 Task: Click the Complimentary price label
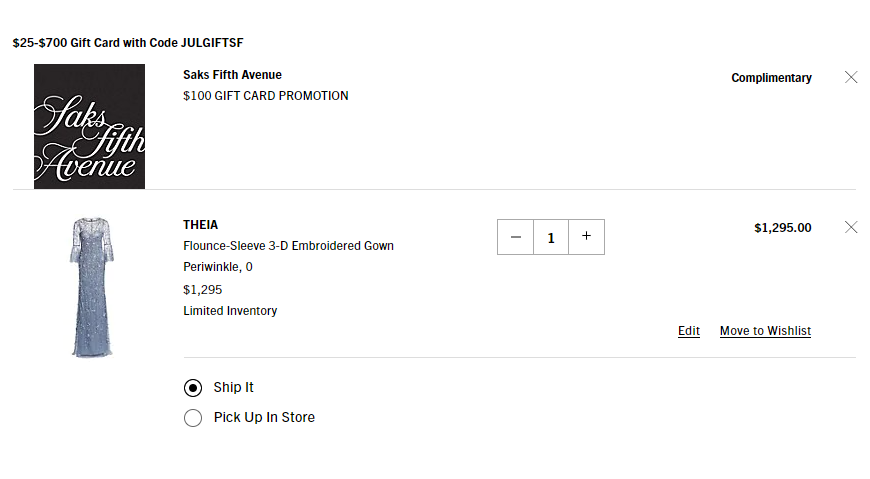pos(771,78)
